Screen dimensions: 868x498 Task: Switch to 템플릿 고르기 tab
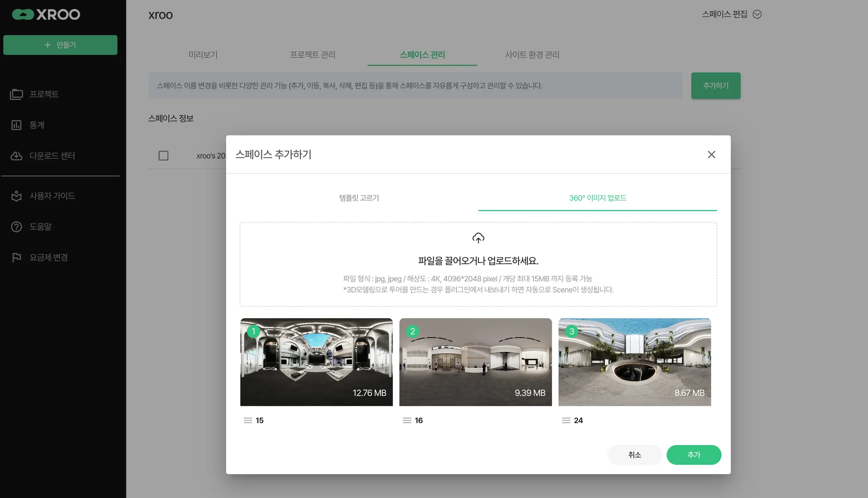[359, 198]
